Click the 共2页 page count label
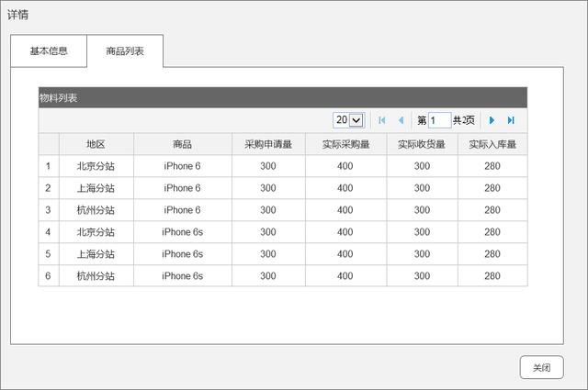This screenshot has width=588, height=390. pos(464,120)
